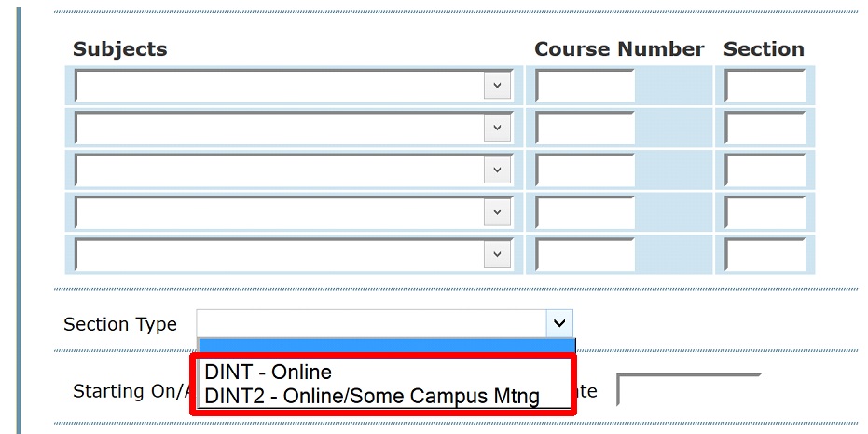Click the fifth Course Number field
868x434 pixels.
click(585, 254)
